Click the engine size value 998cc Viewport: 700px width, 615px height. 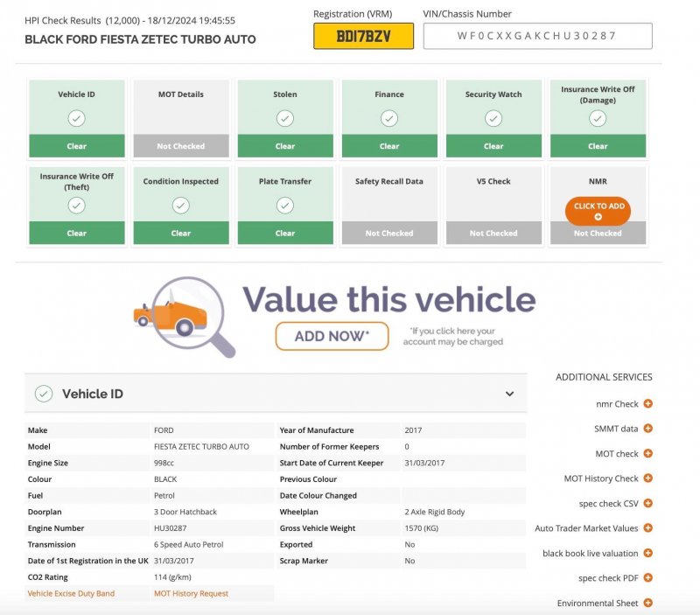tap(164, 463)
